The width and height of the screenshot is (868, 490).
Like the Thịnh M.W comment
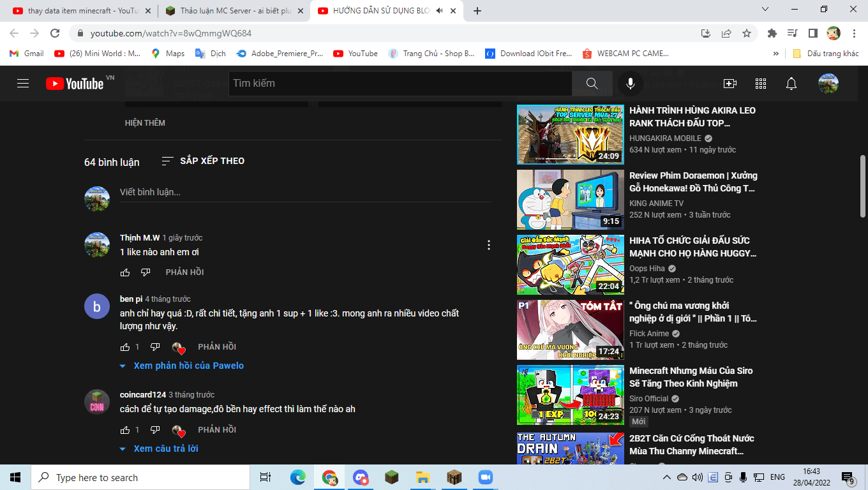click(x=125, y=272)
